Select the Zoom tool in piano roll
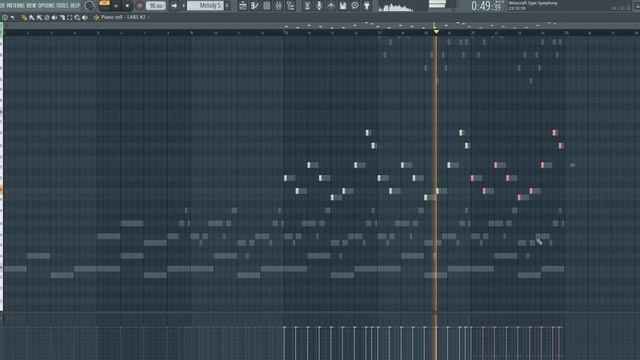 (77, 18)
